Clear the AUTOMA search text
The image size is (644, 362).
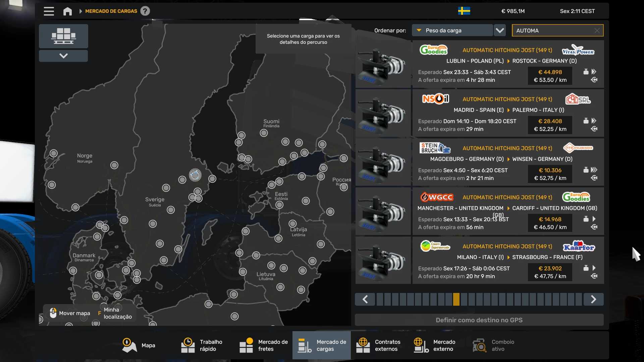pos(597,31)
